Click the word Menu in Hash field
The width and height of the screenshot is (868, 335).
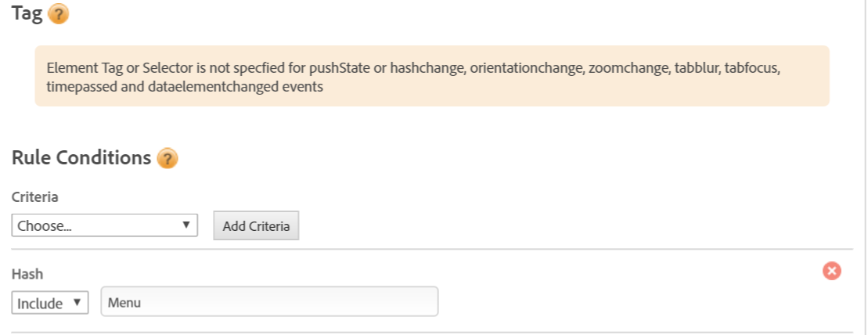pos(124,302)
